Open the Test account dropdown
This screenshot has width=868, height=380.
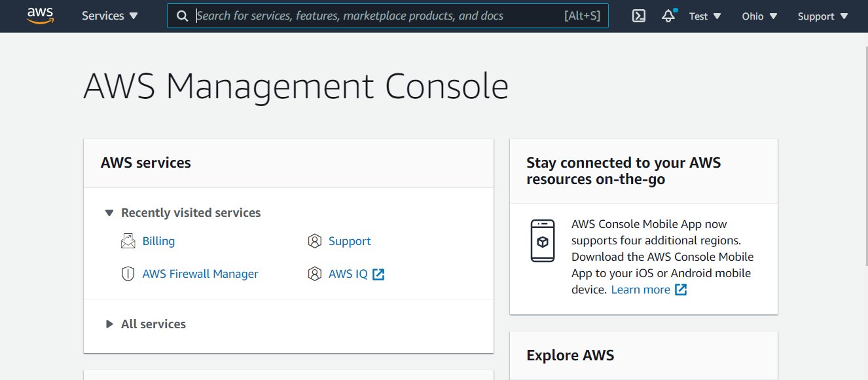pyautogui.click(x=705, y=16)
